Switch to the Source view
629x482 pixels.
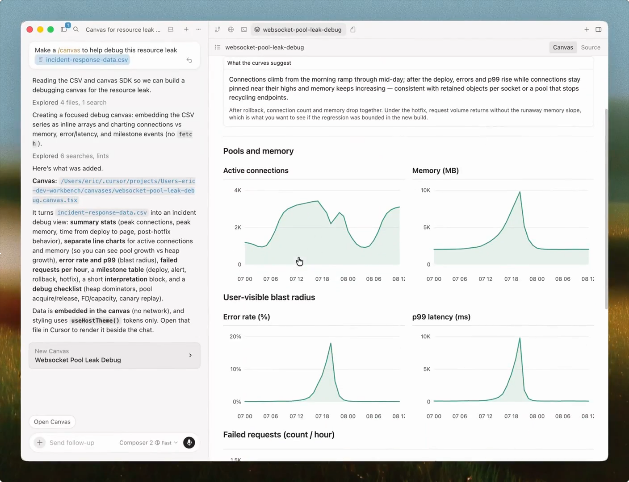(590, 47)
